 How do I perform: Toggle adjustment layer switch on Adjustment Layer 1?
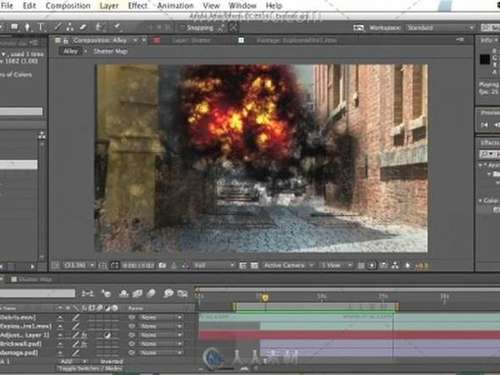pos(107,335)
